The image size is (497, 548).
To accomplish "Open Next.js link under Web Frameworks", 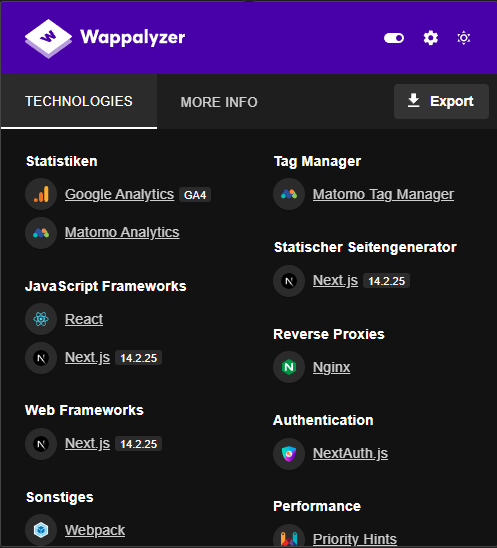I will [x=87, y=444].
